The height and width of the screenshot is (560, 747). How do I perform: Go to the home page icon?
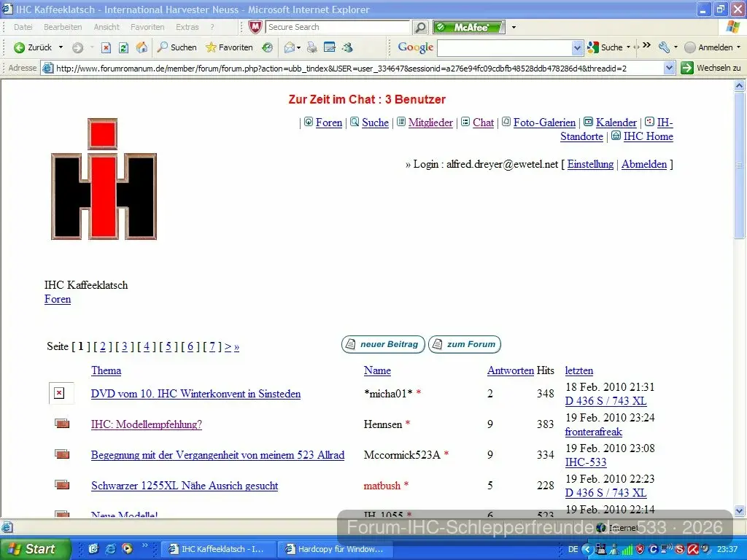(x=142, y=47)
